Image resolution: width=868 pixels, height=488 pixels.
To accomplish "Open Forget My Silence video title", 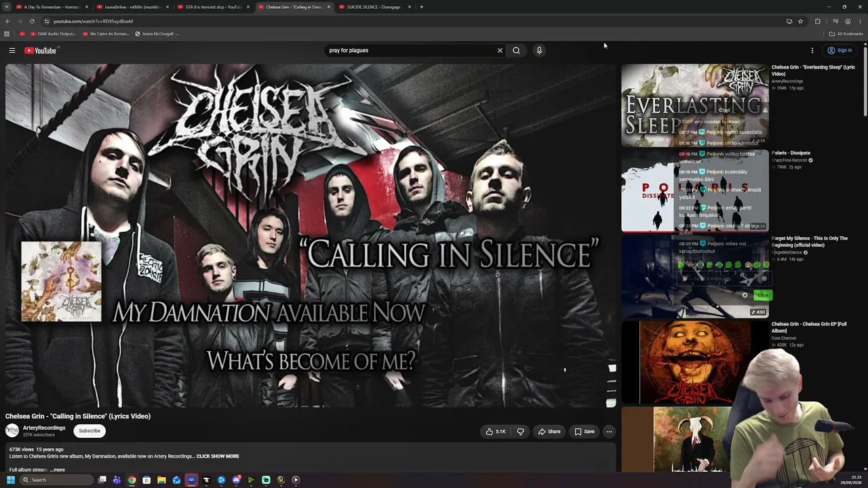I will point(810,241).
